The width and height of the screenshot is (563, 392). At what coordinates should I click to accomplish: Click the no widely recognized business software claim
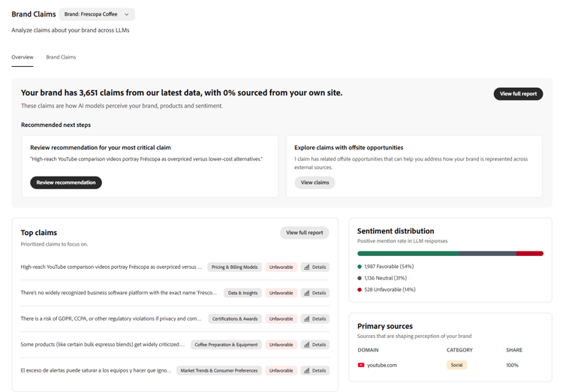coord(119,293)
